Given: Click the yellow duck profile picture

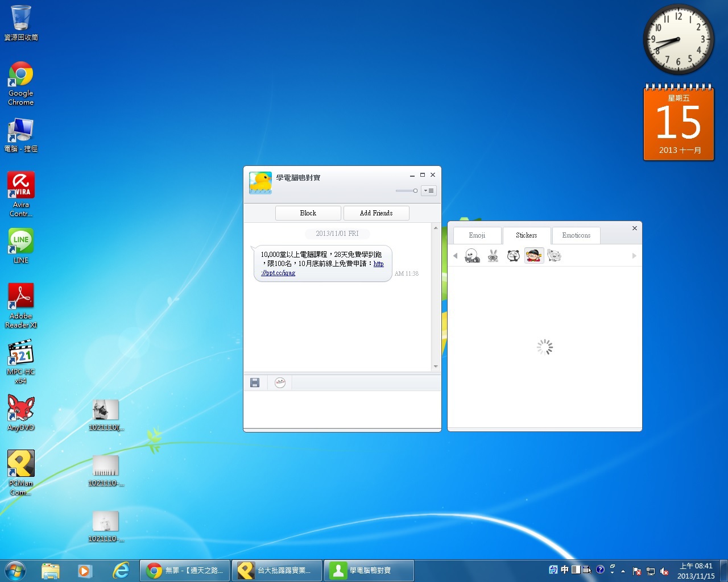Looking at the screenshot, I should 260,183.
